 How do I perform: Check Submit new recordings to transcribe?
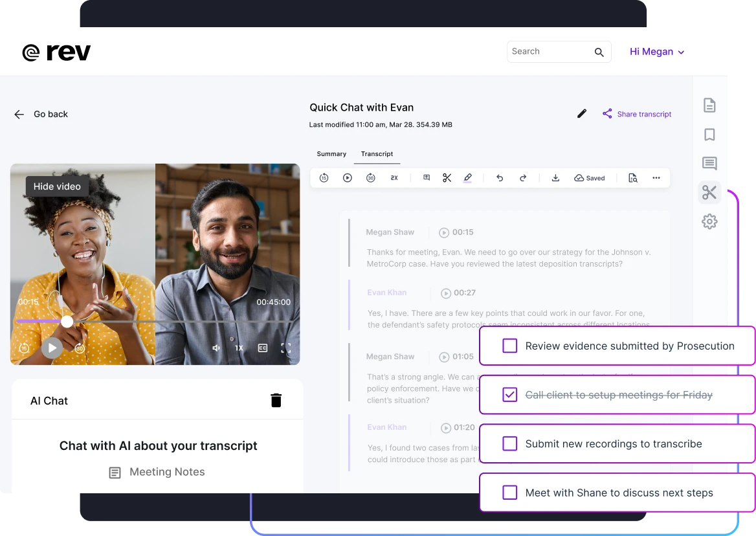click(x=509, y=443)
